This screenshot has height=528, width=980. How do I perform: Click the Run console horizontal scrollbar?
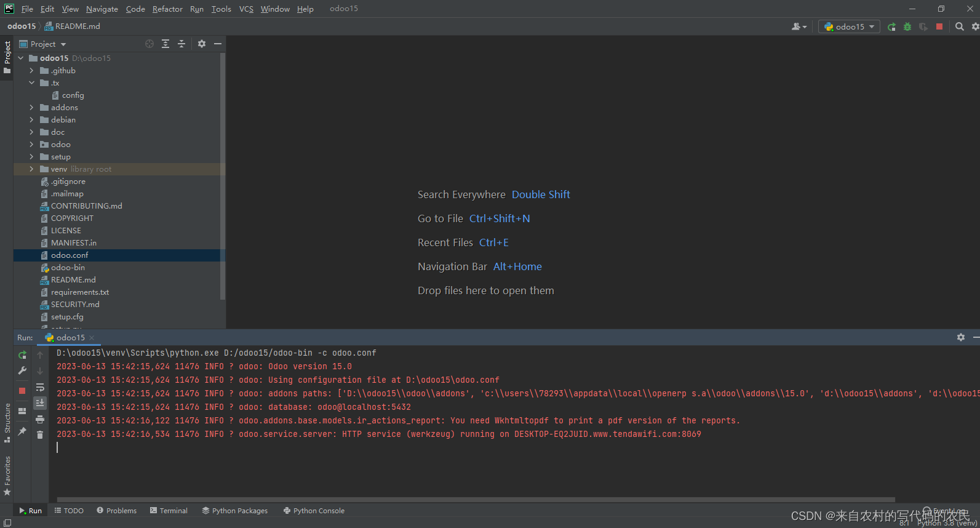476,500
